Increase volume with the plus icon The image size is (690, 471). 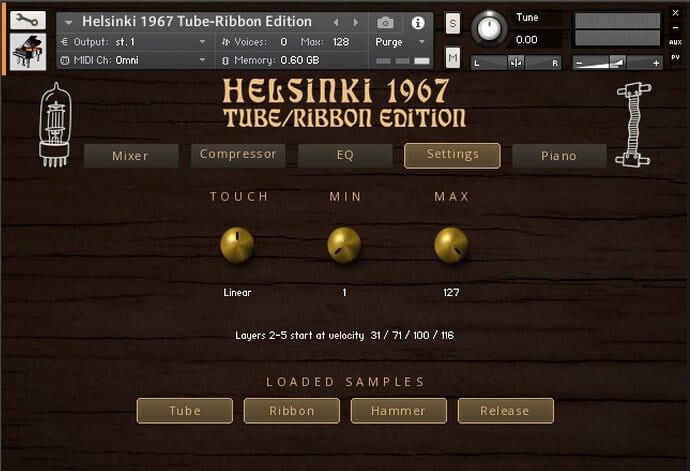pos(656,63)
